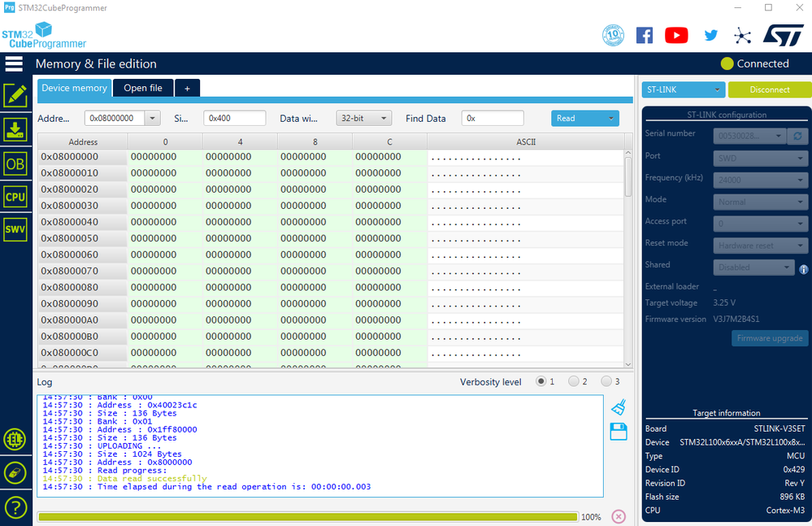Open the Read button dropdown arrow
The width and height of the screenshot is (812, 526).
(611, 118)
